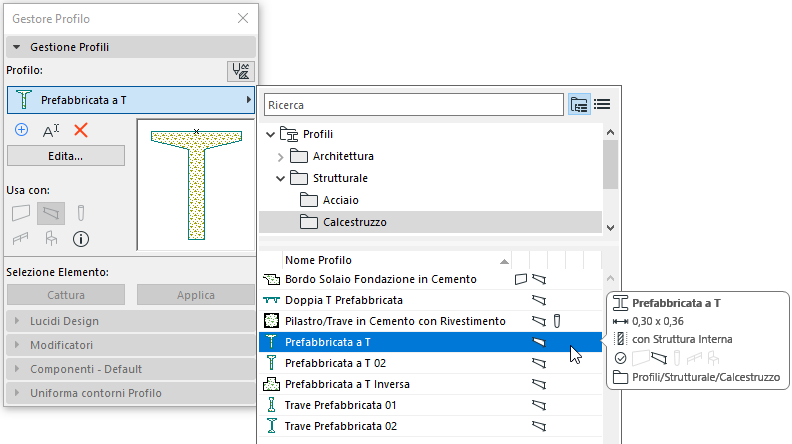Click the Doppia T Prefabbricata profile icon

tap(271, 300)
